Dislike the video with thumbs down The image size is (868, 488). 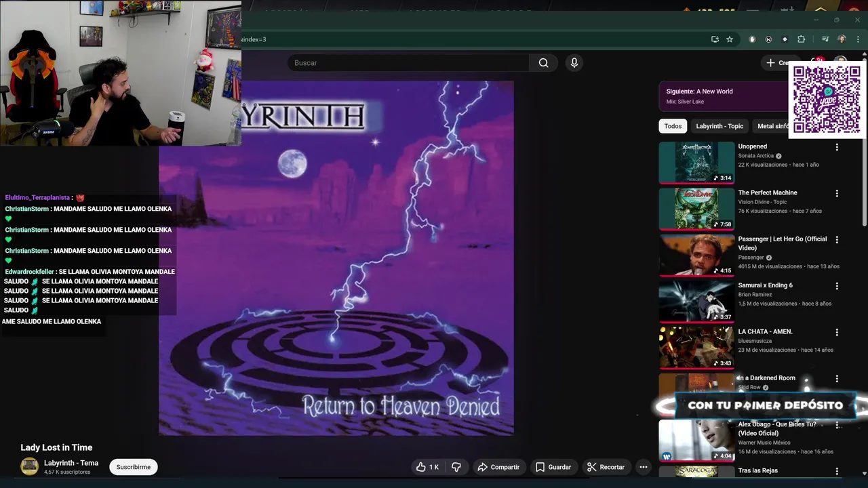tap(456, 467)
